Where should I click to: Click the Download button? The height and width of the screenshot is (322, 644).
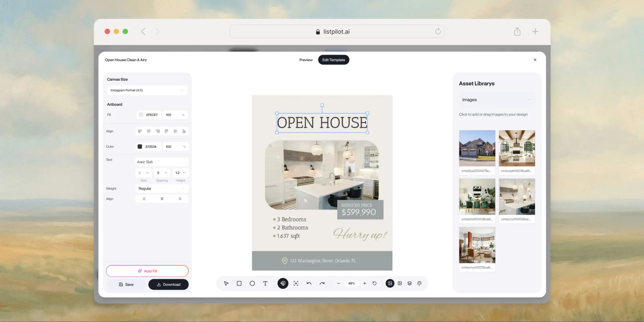168,284
